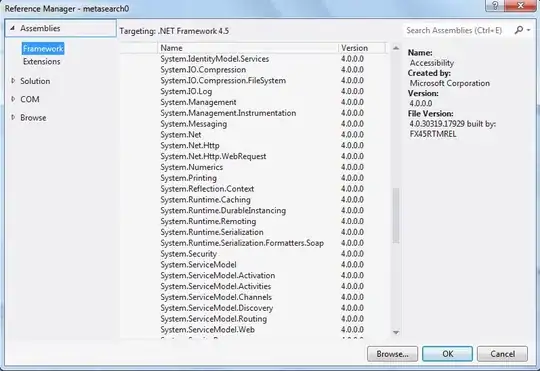Select System.Management.Instrumentation assembly
Screen dimensions: 540x371
(x=255, y=113)
